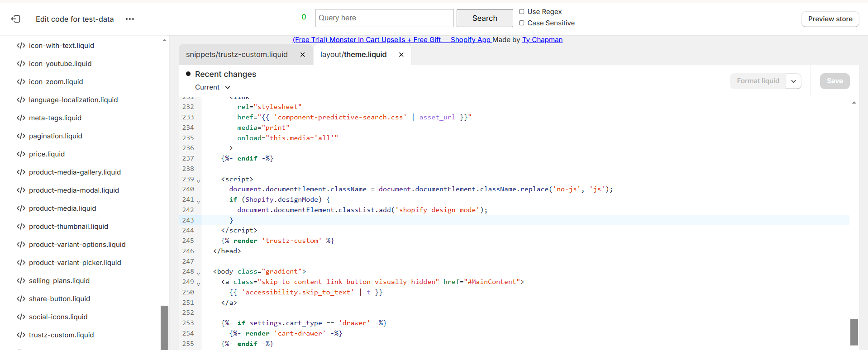
Task: Click line number 243 in gutter
Action: coord(188,220)
